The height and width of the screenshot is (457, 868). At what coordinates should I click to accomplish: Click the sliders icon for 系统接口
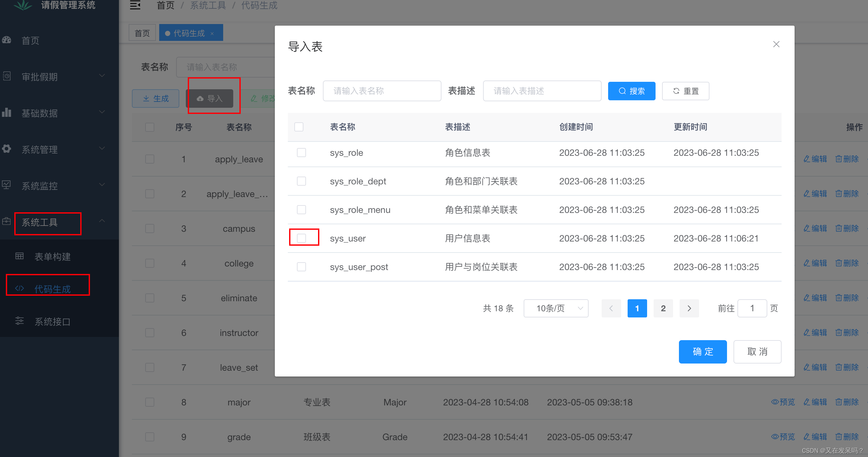(x=19, y=321)
